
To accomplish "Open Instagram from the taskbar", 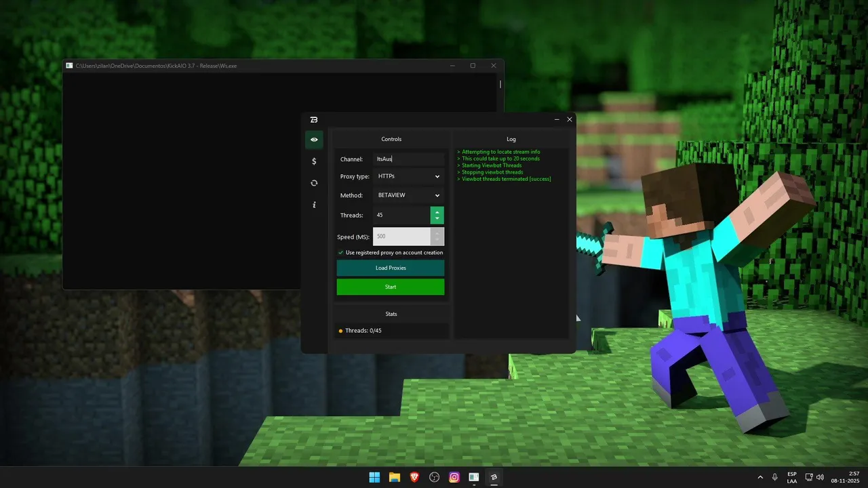I will [454, 477].
